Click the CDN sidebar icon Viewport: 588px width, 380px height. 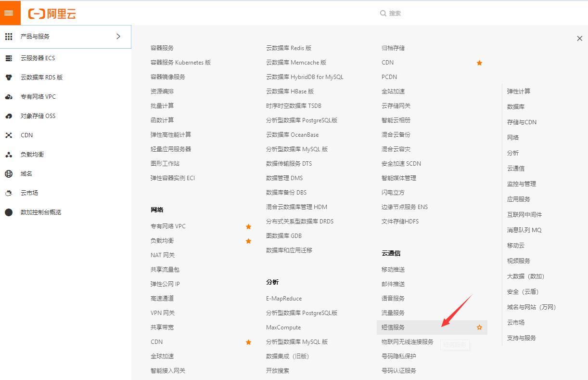[9, 135]
